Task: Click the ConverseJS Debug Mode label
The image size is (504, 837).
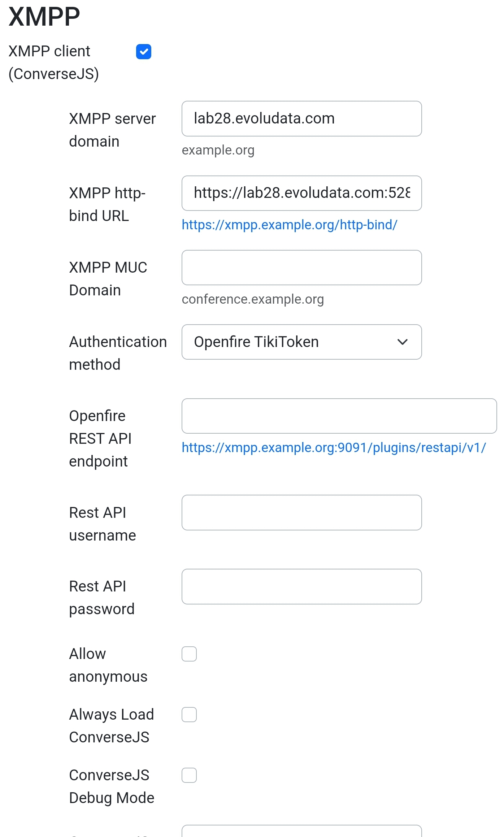Action: (x=112, y=786)
